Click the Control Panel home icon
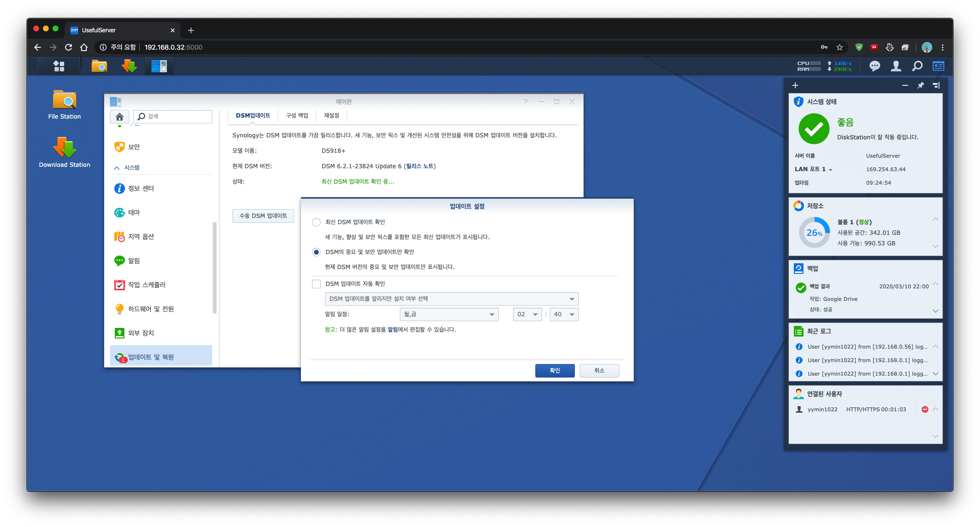Viewport: 980px width, 527px height. coord(120,117)
